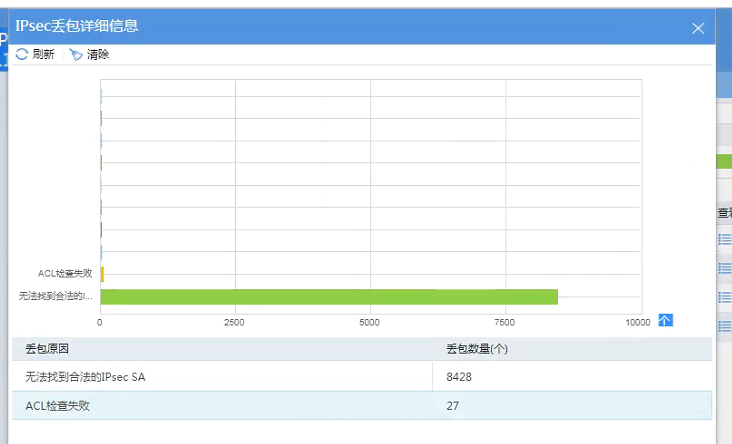732x444 pixels.
Task: Click the 刷新 label
Action: click(x=43, y=54)
